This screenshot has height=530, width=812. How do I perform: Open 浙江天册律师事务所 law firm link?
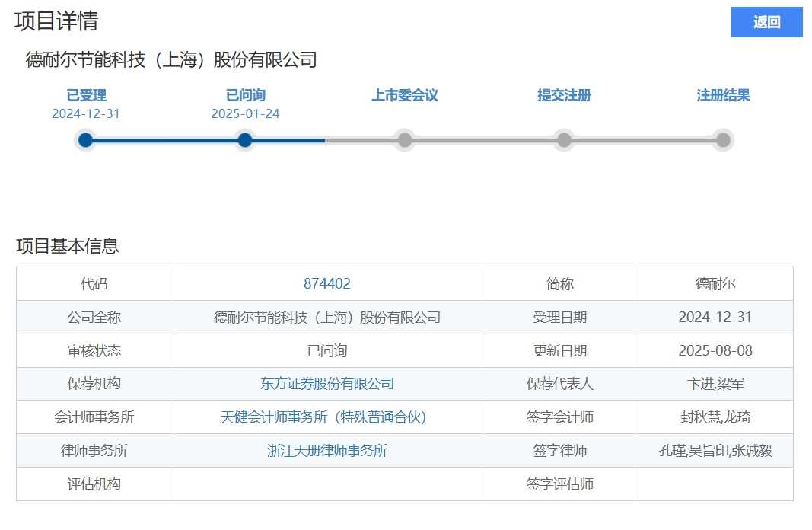coord(327,451)
